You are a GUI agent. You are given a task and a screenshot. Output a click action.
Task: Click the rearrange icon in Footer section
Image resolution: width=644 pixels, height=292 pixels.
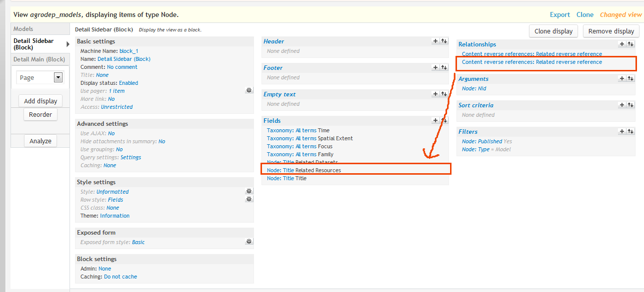443,68
